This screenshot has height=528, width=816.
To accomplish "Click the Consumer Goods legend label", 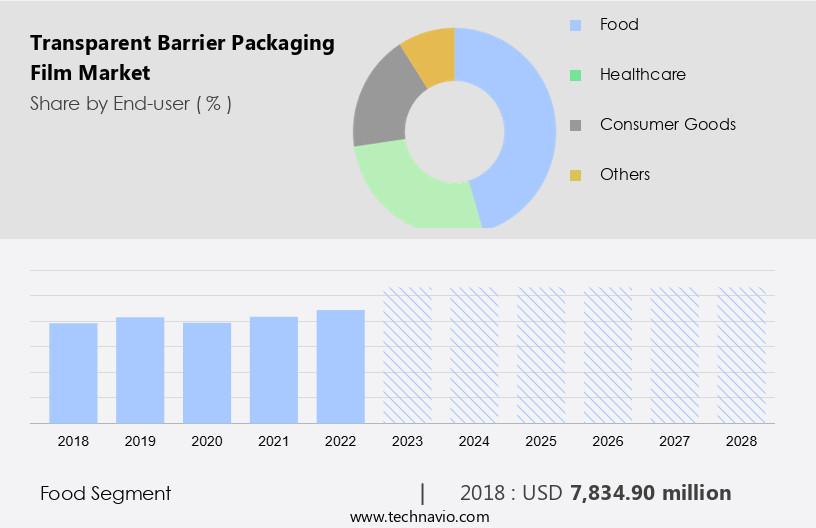I will (667, 125).
